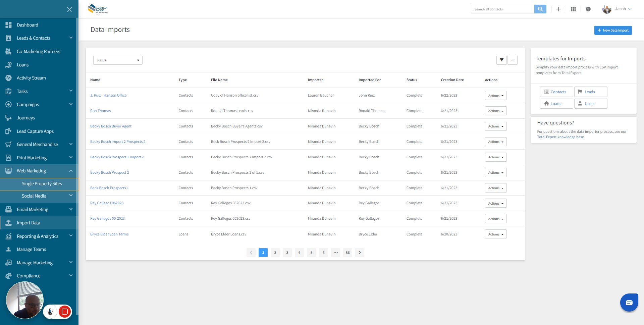Toggle the microphone in recording widget
Viewport: 644px width, 325px height.
coord(50,312)
